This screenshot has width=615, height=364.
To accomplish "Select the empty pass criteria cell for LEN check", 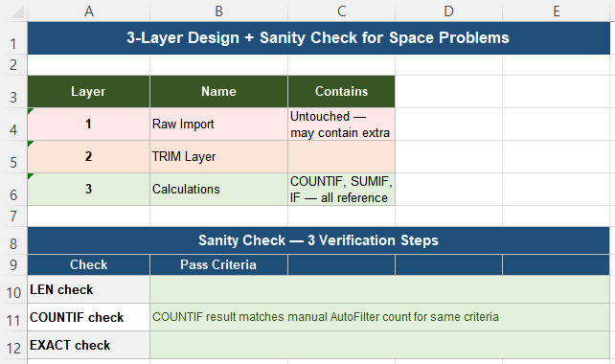I will [379, 289].
